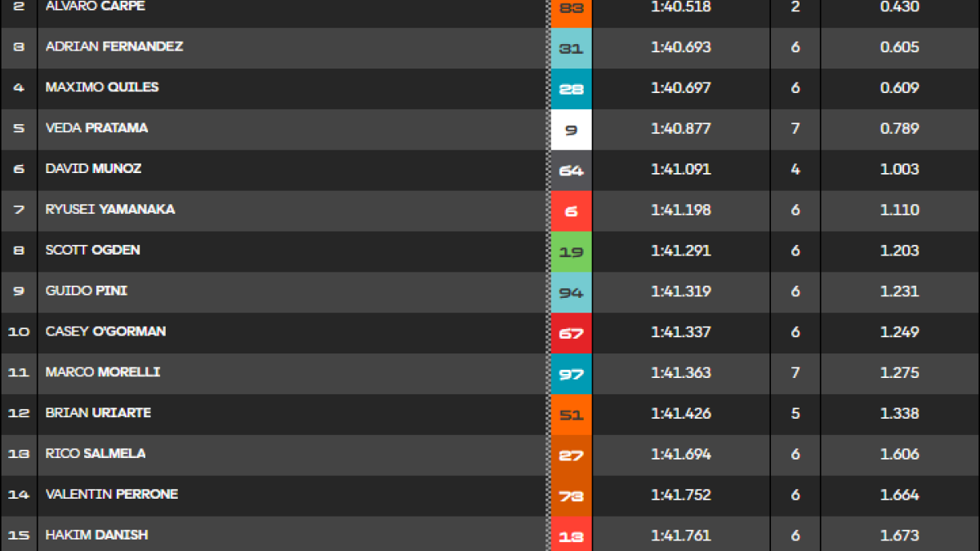
Task: Click the orange number 51 badge
Action: point(571,415)
